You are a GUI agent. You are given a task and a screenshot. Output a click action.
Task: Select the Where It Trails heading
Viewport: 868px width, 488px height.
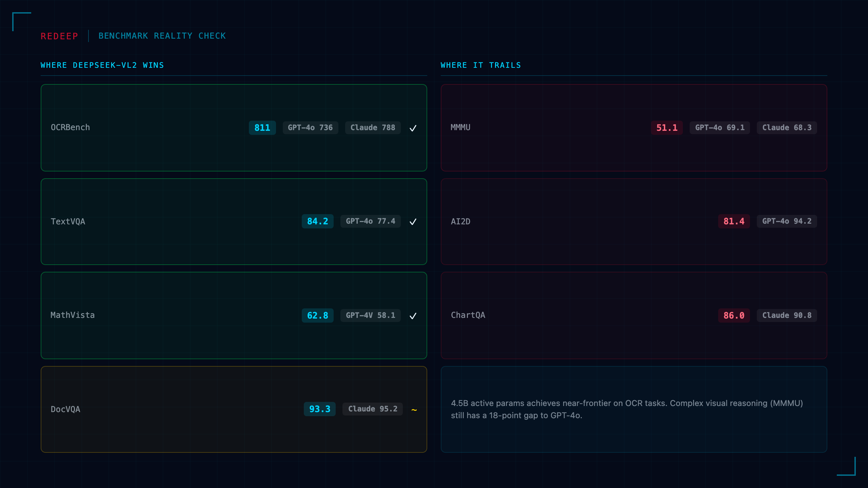480,65
